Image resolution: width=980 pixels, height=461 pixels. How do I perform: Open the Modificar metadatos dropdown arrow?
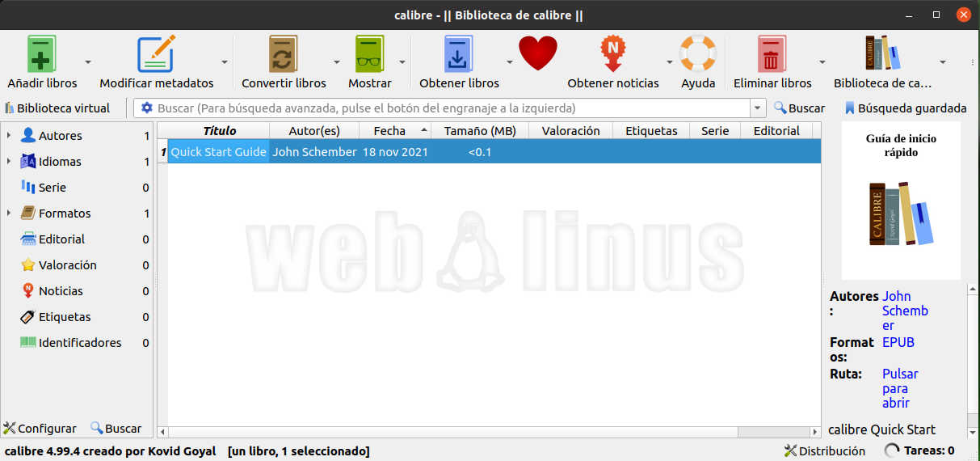(225, 62)
